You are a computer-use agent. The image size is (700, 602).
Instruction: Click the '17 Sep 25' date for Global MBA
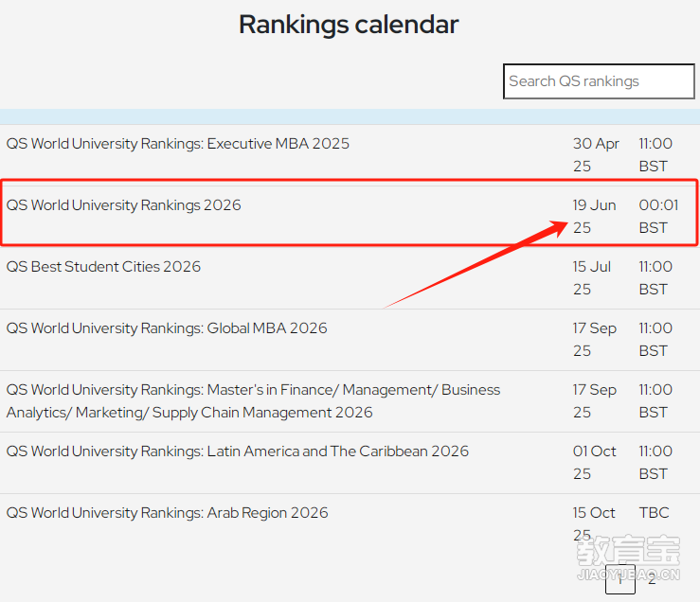click(595, 340)
